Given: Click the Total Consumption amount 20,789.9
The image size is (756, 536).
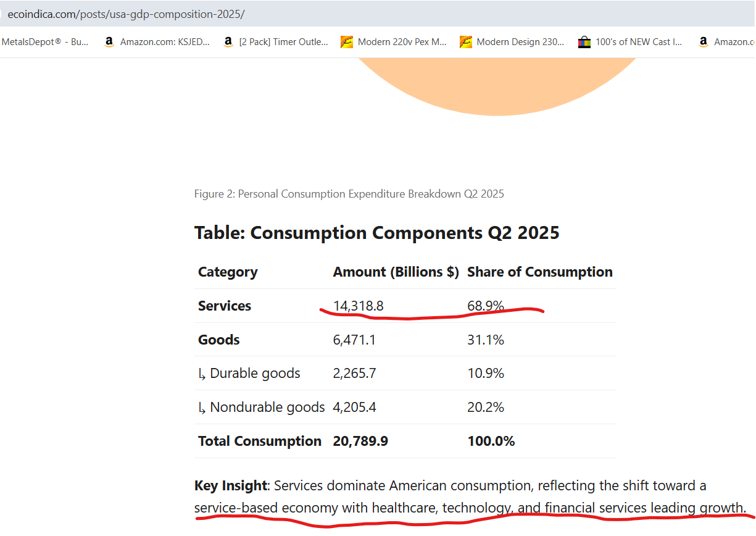Looking at the screenshot, I should click(x=360, y=441).
